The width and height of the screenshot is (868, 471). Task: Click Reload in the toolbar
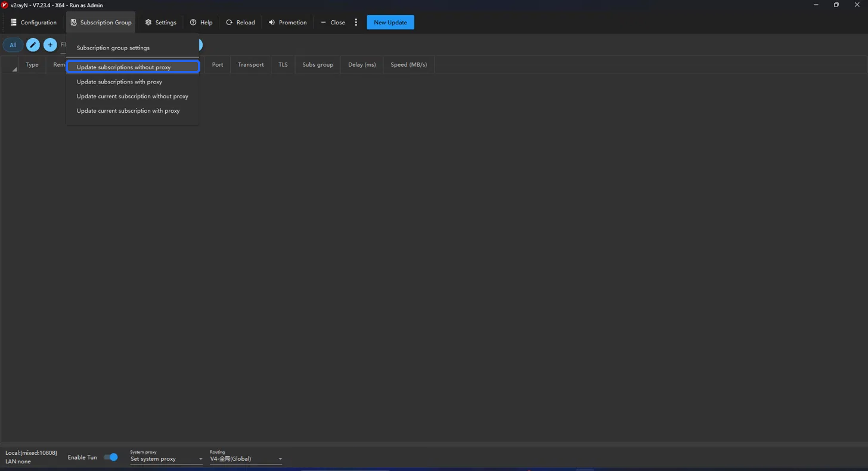pyautogui.click(x=240, y=23)
